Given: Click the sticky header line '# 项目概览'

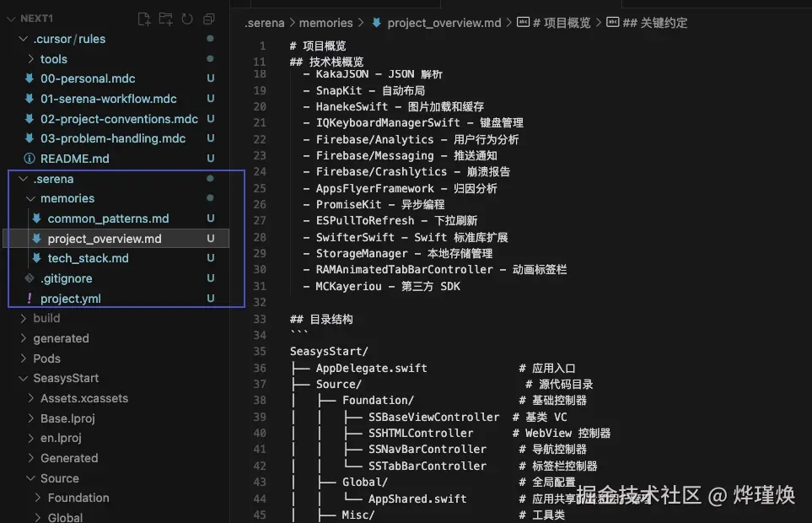Looking at the screenshot, I should point(318,46).
